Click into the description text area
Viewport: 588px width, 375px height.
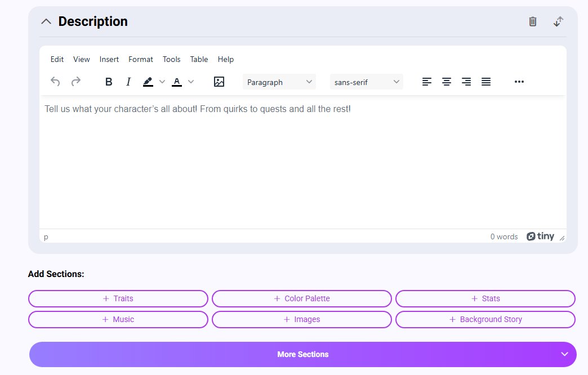point(303,162)
